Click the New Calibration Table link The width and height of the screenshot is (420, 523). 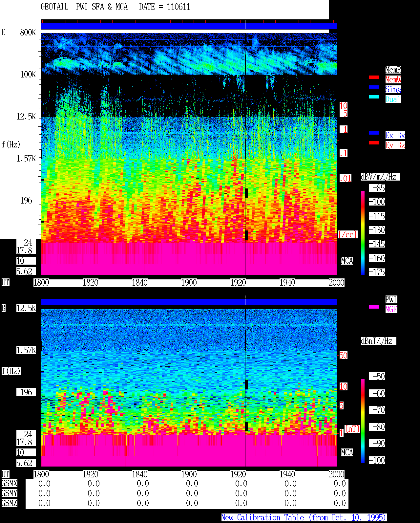pos(304,517)
